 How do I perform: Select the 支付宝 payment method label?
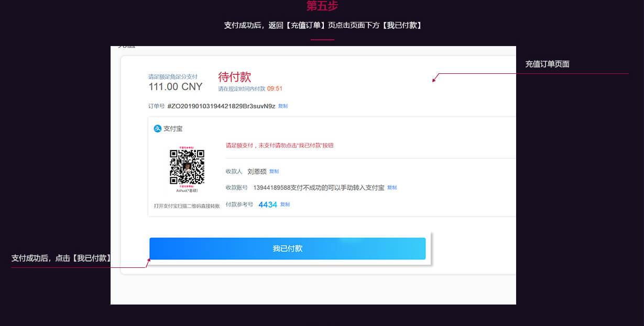coord(173,129)
